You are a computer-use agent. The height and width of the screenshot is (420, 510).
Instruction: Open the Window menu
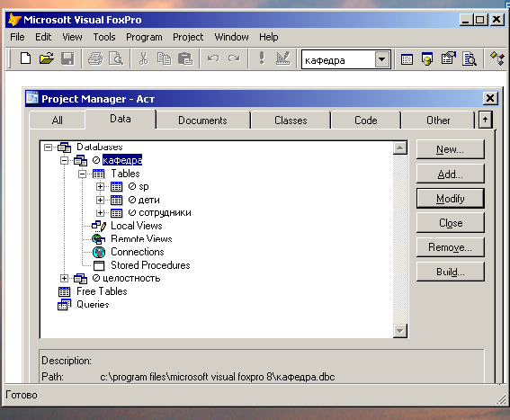[231, 37]
